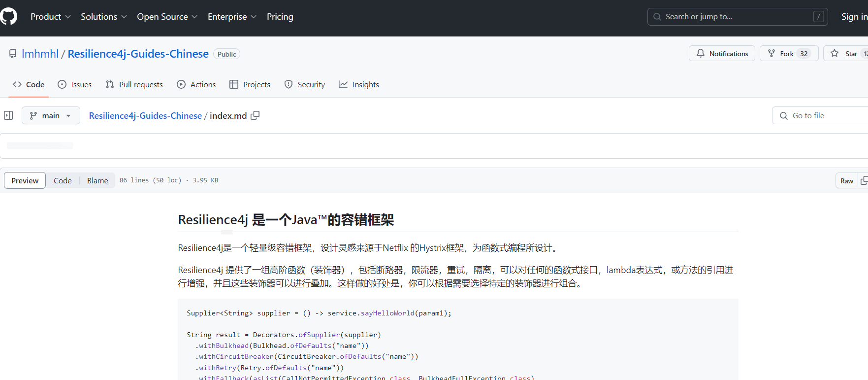Open the Security tab

pyautogui.click(x=305, y=85)
